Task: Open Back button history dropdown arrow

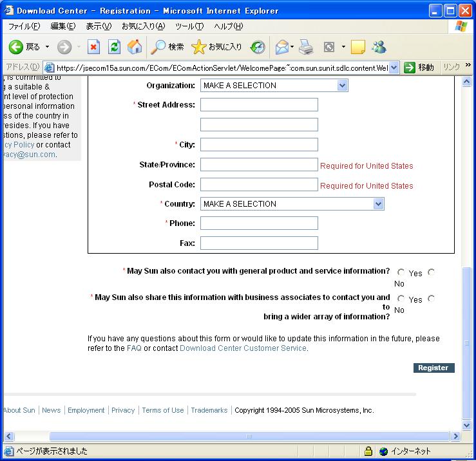Action: tap(48, 47)
